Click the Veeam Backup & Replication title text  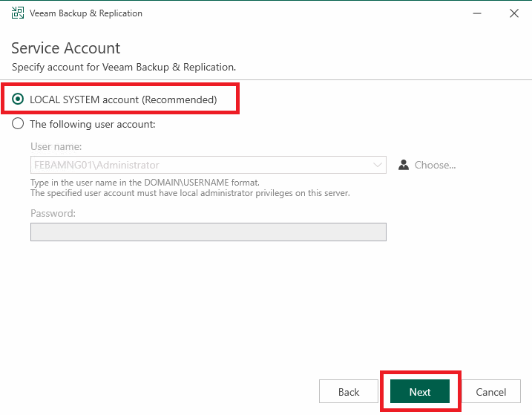tap(86, 13)
